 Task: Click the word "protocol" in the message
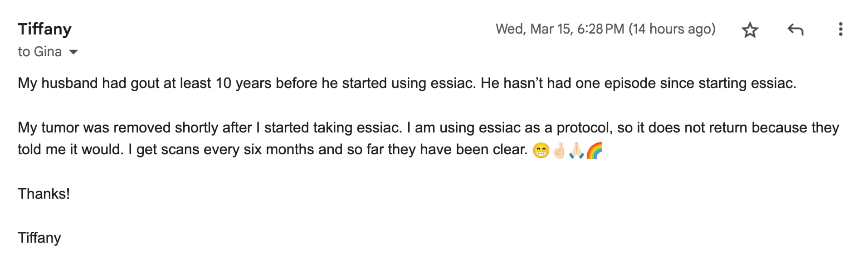click(584, 128)
